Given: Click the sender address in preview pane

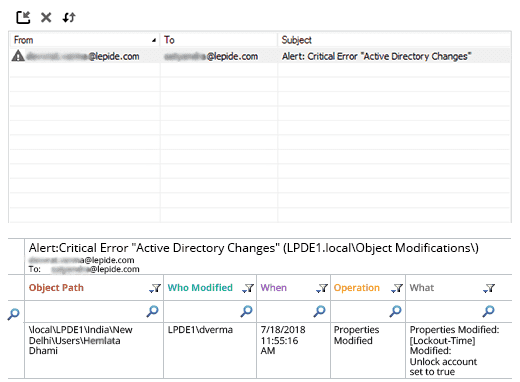Looking at the screenshot, I should coord(82,260).
